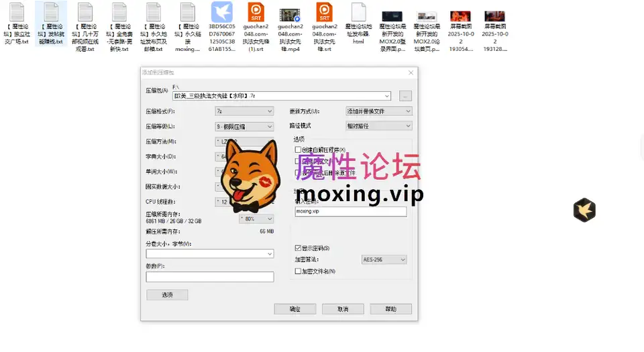Screen dimensions: 644x352
Task: Select the guochan2048.com (1).srt subtitle file icon
Action: coord(256,12)
